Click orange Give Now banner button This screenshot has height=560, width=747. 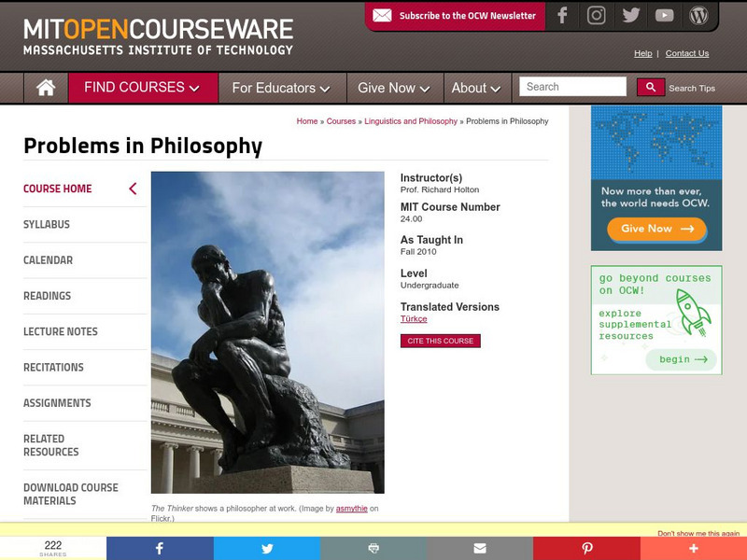656,229
